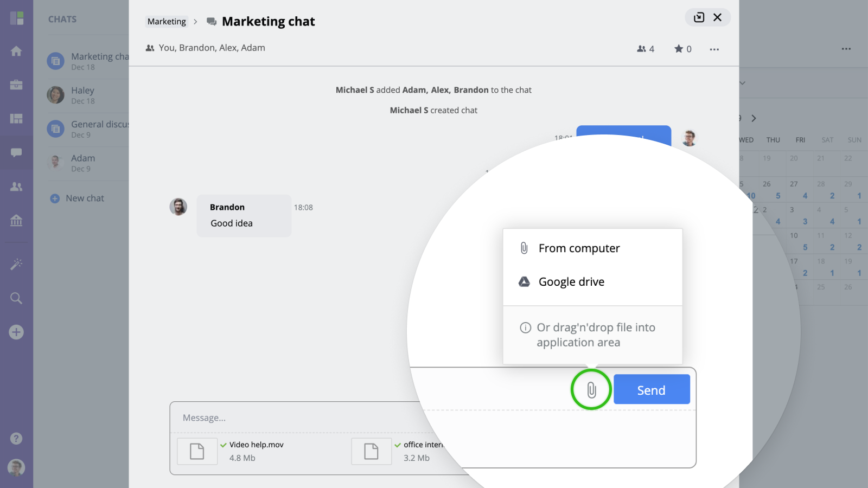Expand the dropdown chevron above background calendar
The image size is (868, 488).
point(743,83)
